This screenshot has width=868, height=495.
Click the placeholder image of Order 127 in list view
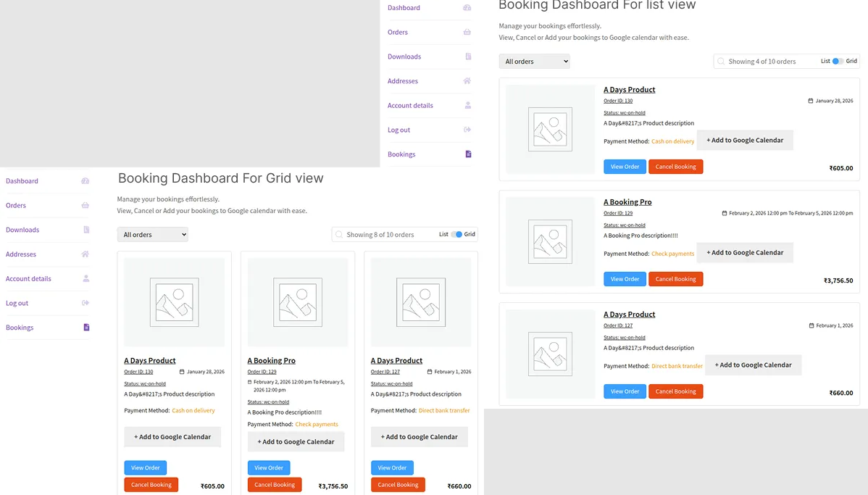pyautogui.click(x=550, y=354)
